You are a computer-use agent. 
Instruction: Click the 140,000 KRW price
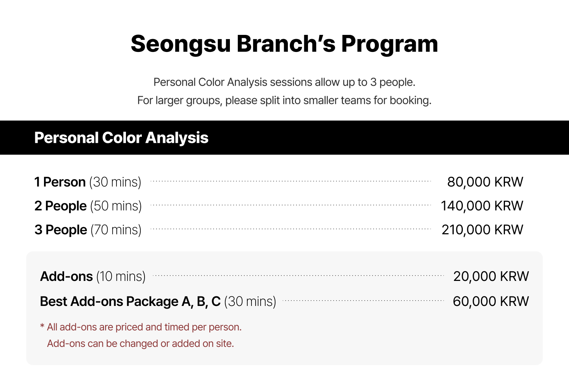482,206
